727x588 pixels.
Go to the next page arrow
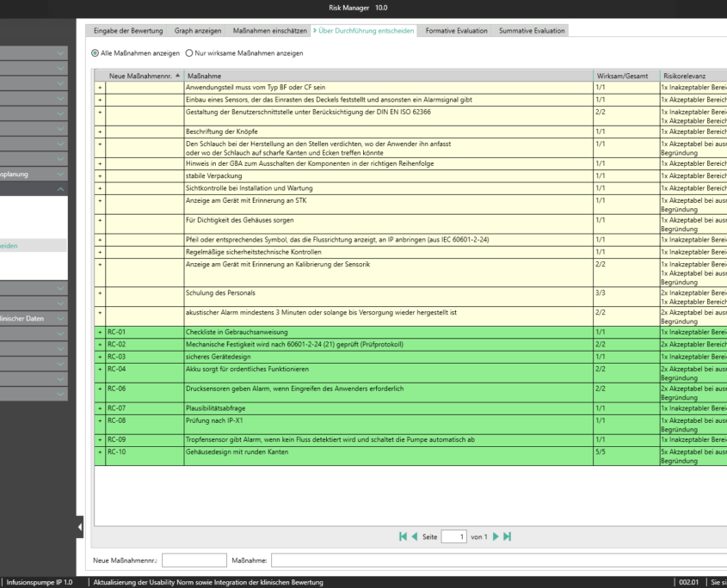pyautogui.click(x=496, y=537)
